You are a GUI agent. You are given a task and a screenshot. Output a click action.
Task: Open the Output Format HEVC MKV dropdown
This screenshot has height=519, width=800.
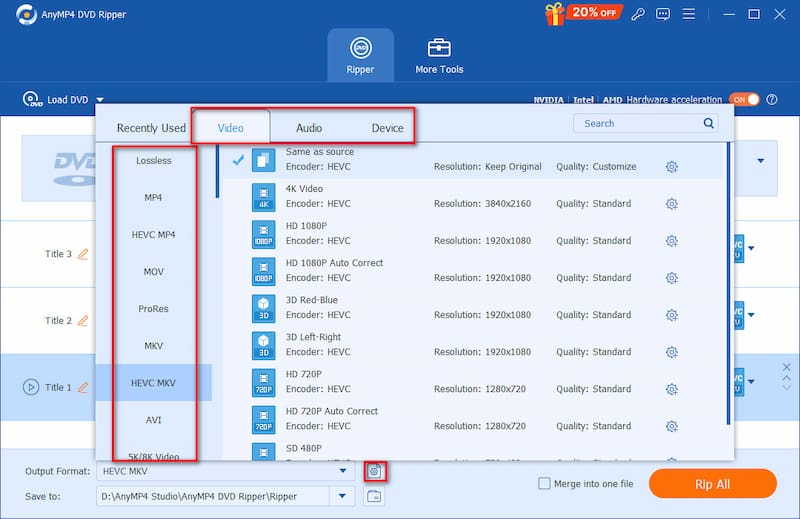(x=226, y=471)
